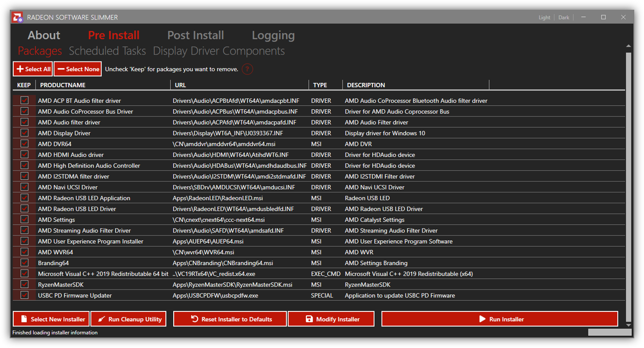
Task: Uncheck Keep for AMD Audio CoProcessor Bus Driver
Action: point(24,111)
